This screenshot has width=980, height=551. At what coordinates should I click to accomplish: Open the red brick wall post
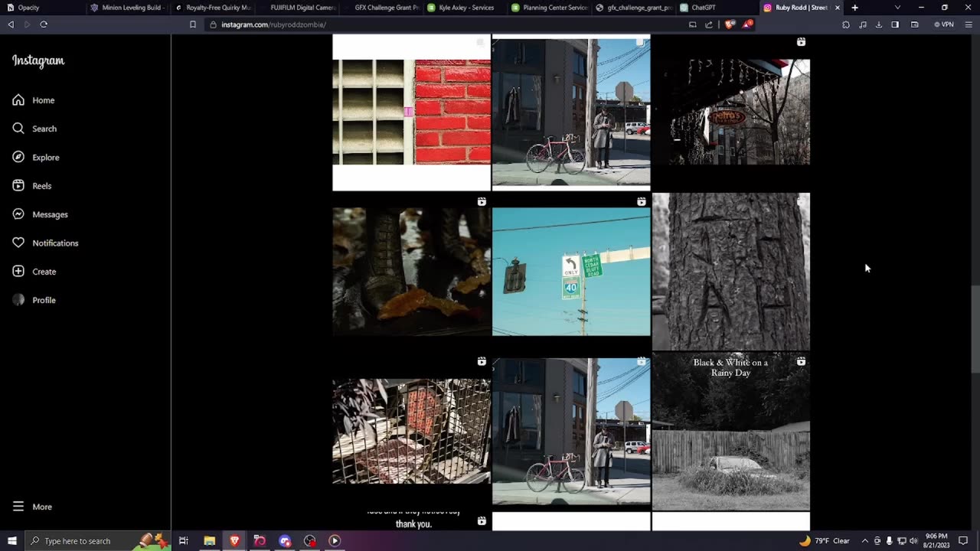pos(411,112)
